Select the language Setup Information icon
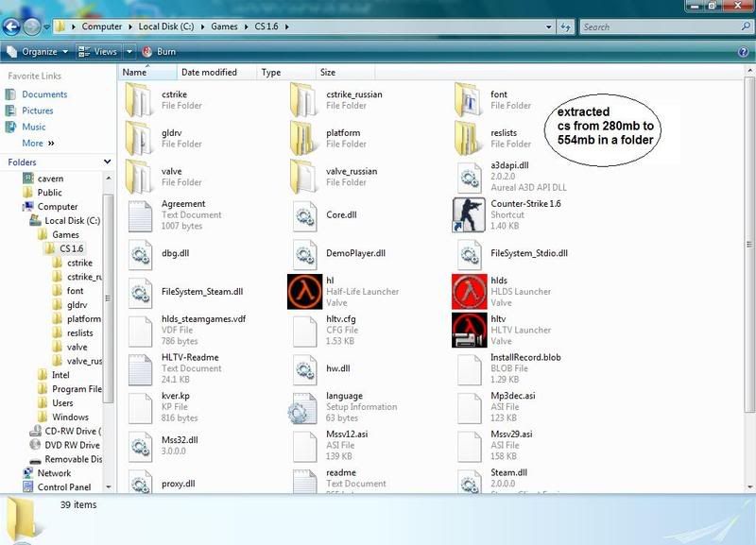This screenshot has height=545, width=756. tap(304, 406)
